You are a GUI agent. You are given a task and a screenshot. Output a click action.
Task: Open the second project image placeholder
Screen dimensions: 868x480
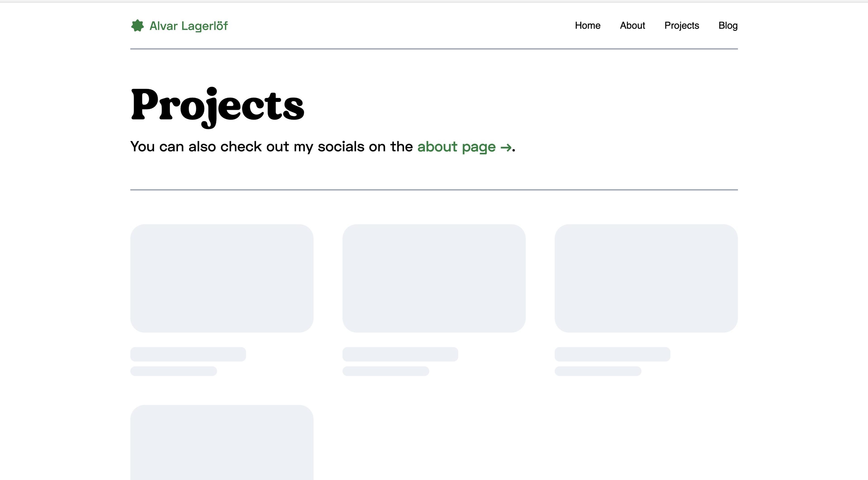tap(434, 278)
